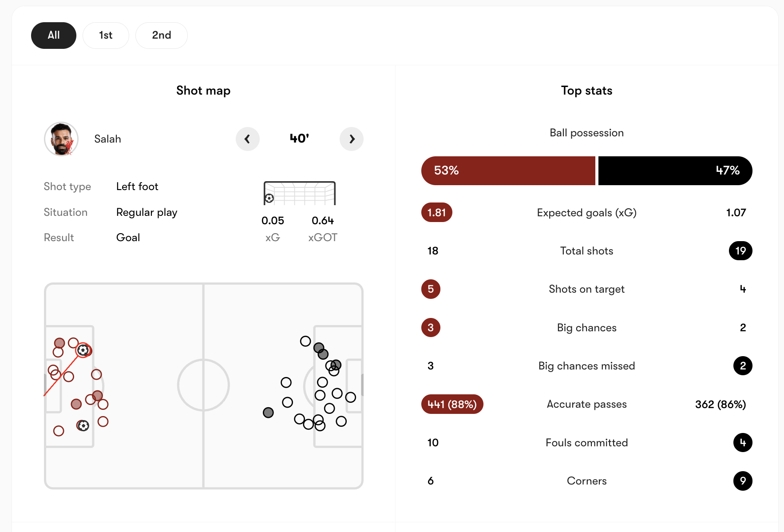This screenshot has width=784, height=532.
Task: Select the grey filled shot marker nearest midfield
Action: pos(268,413)
